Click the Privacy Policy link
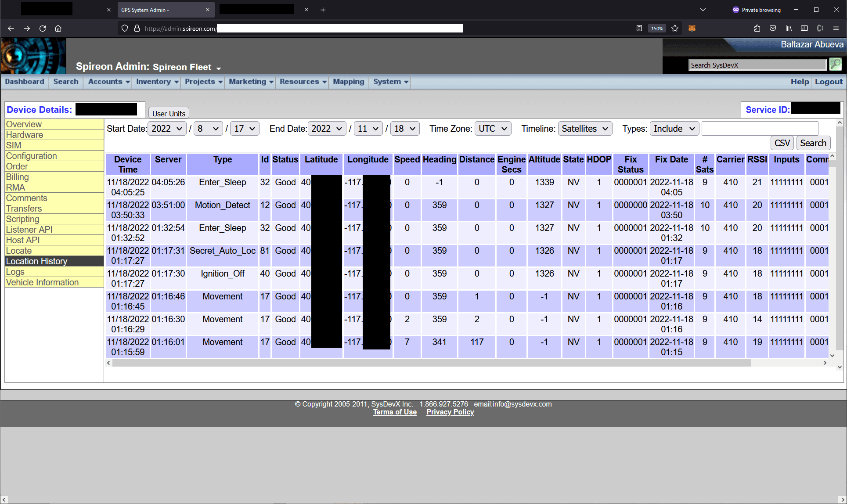The width and height of the screenshot is (847, 504). pyautogui.click(x=450, y=412)
